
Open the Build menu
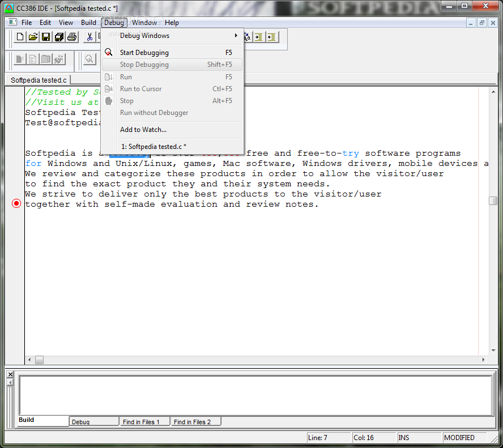[x=88, y=23]
